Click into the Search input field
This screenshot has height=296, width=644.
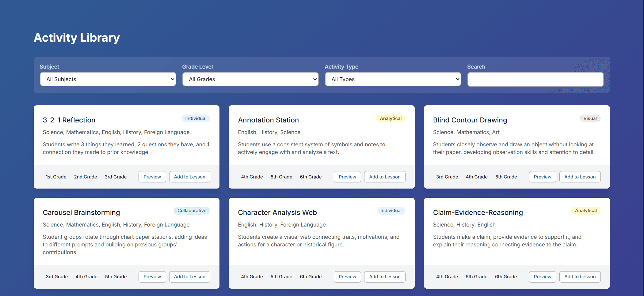(535, 80)
